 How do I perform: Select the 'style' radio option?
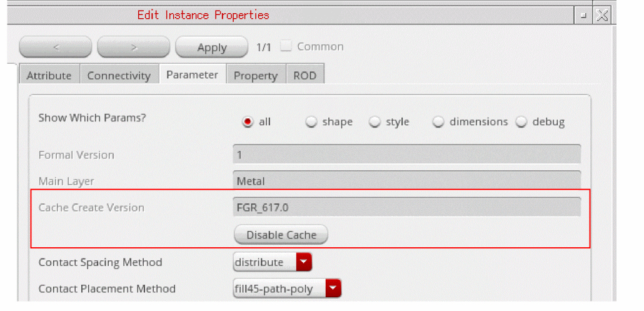(x=375, y=122)
